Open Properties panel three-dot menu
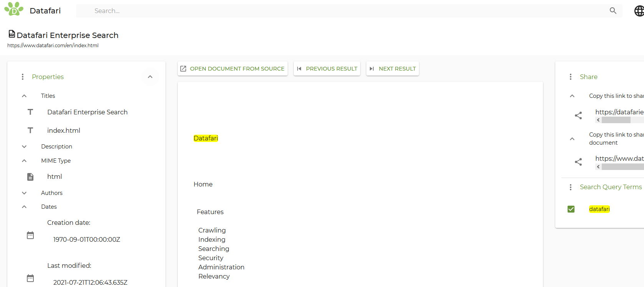 point(23,77)
